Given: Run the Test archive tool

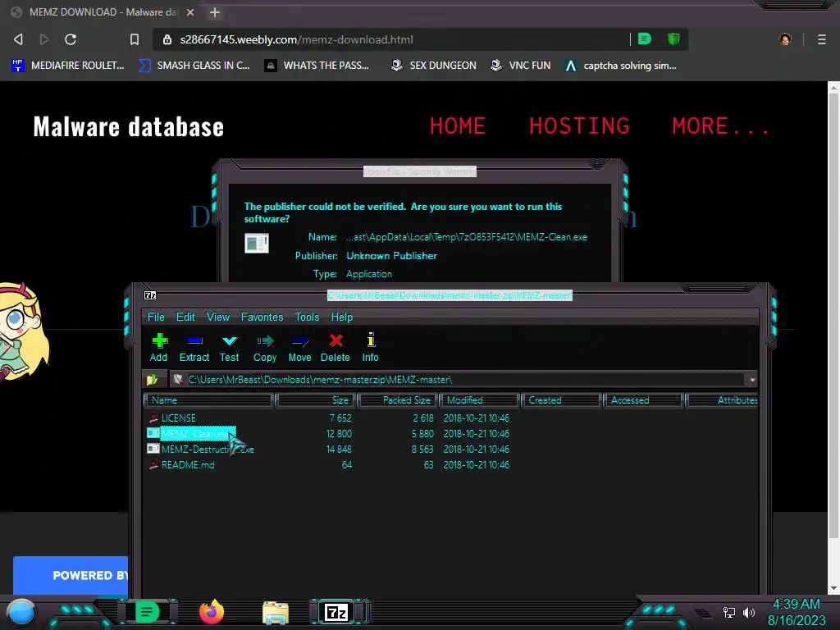Looking at the screenshot, I should 230,348.
